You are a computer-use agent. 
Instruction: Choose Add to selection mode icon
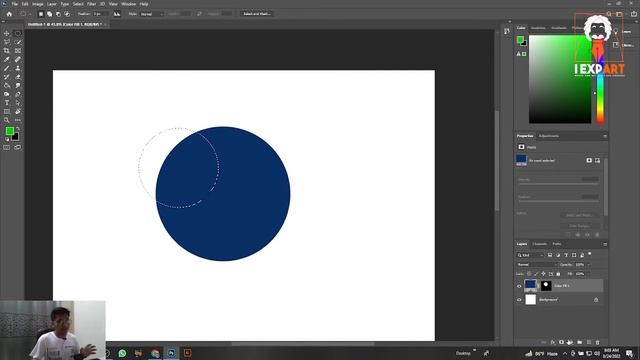click(49, 14)
